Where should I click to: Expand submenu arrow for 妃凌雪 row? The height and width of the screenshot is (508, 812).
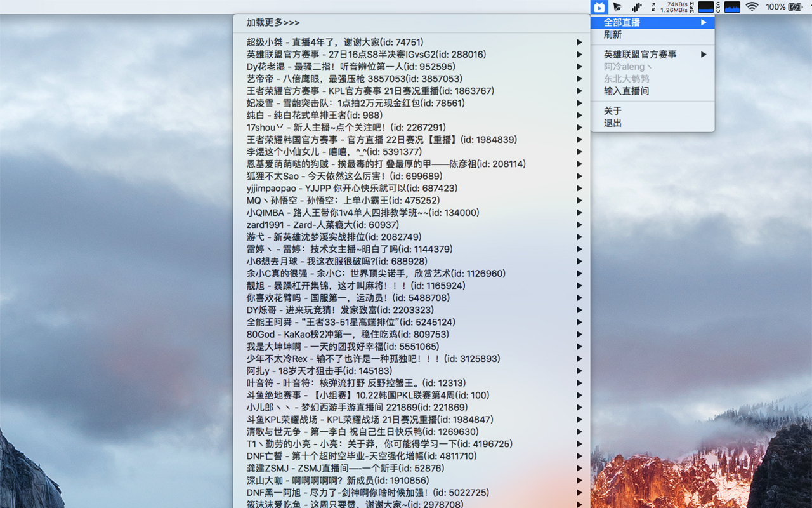point(579,103)
